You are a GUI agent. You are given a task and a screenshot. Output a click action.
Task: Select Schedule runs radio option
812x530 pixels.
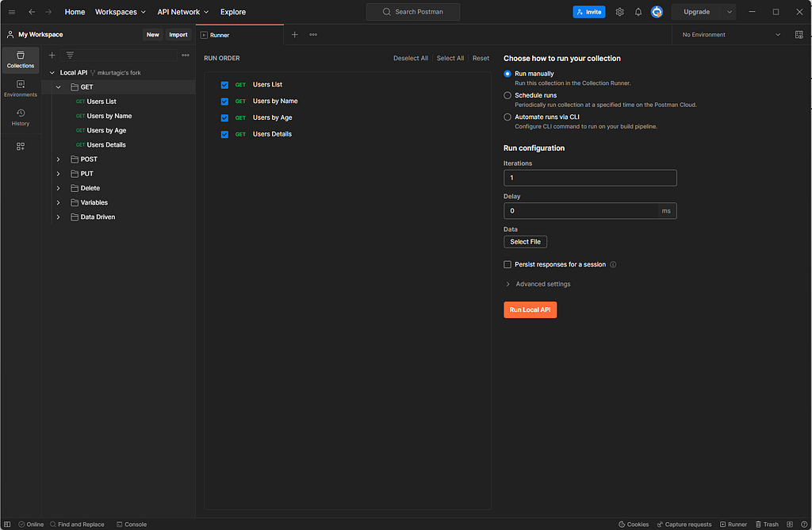pos(507,95)
